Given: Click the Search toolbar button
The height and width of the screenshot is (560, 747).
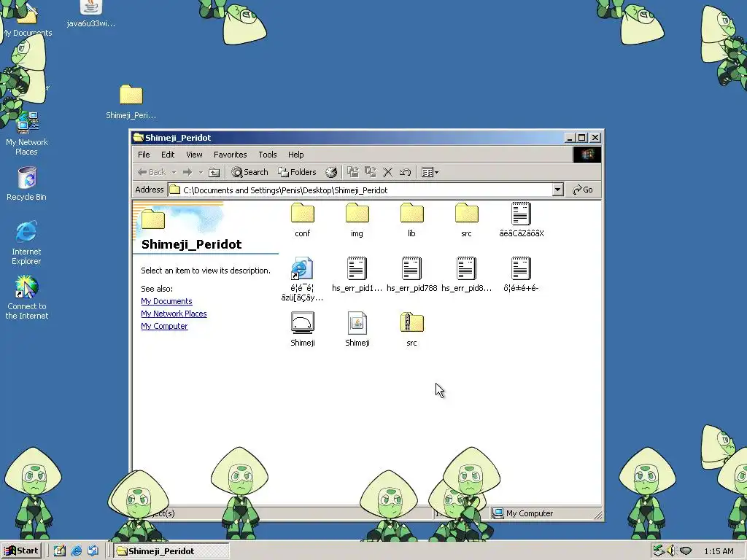Looking at the screenshot, I should click(249, 172).
